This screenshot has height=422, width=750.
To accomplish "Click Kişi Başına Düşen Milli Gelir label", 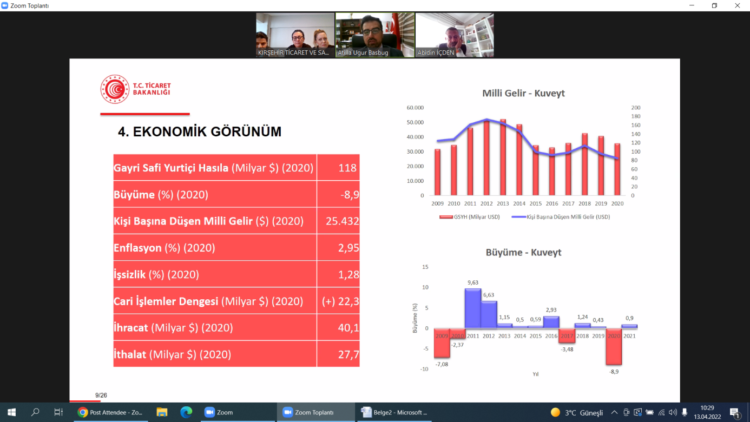I will tap(208, 221).
